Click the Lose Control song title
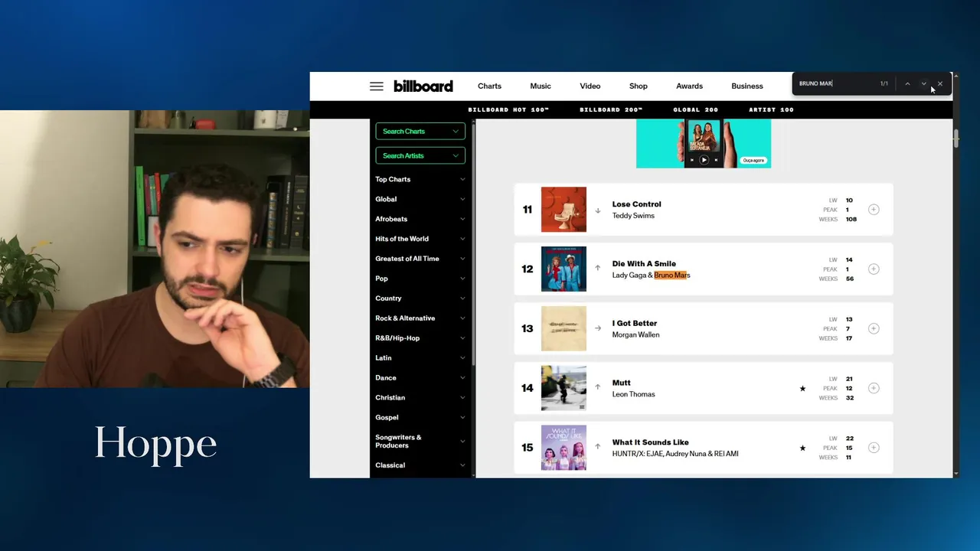The width and height of the screenshot is (980, 551). [x=636, y=204]
